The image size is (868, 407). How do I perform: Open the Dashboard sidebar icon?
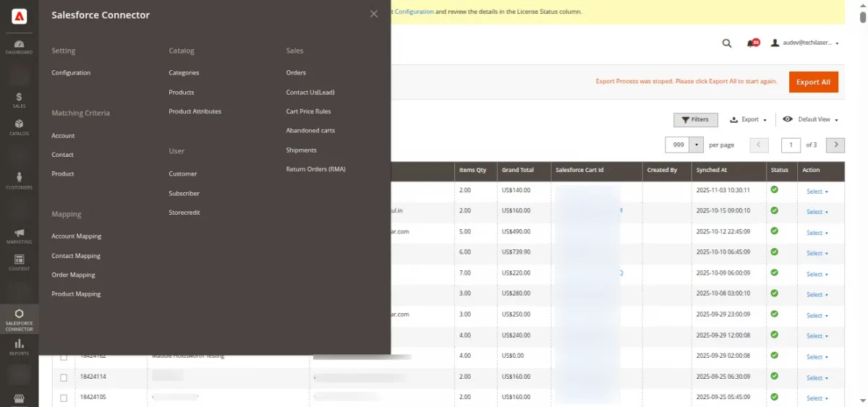coord(19,47)
